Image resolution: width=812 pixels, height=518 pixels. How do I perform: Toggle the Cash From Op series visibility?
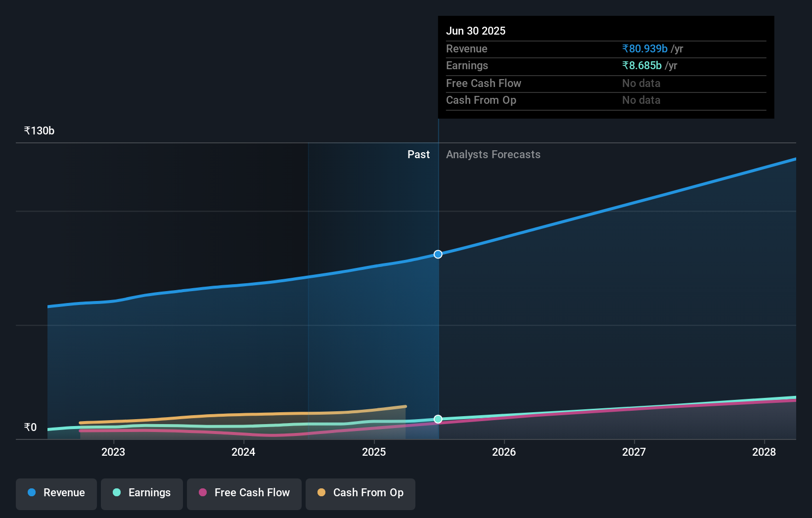(361, 494)
